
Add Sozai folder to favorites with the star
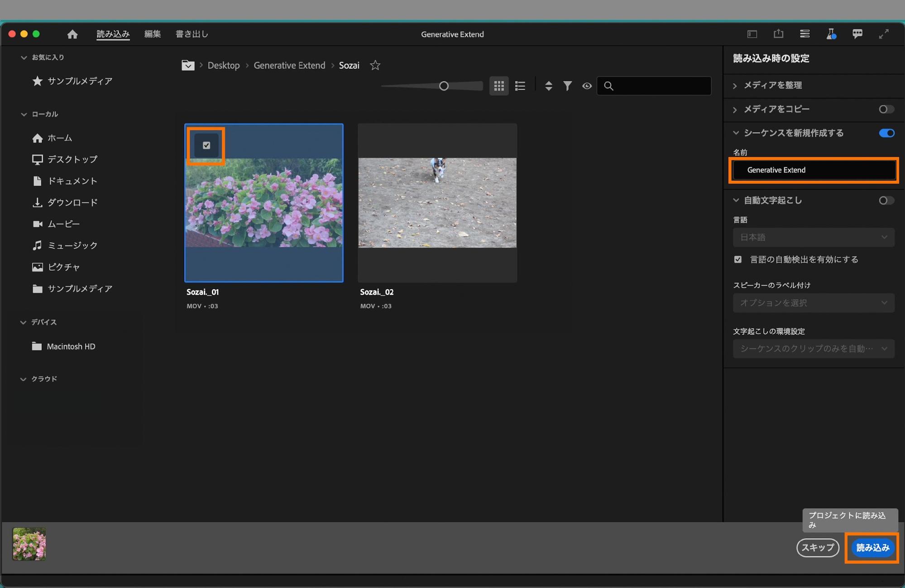pyautogui.click(x=375, y=66)
